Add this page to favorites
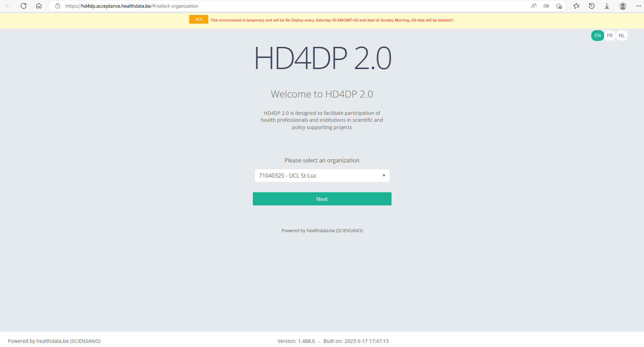Viewport: 644px width, 347px height. 559,6
